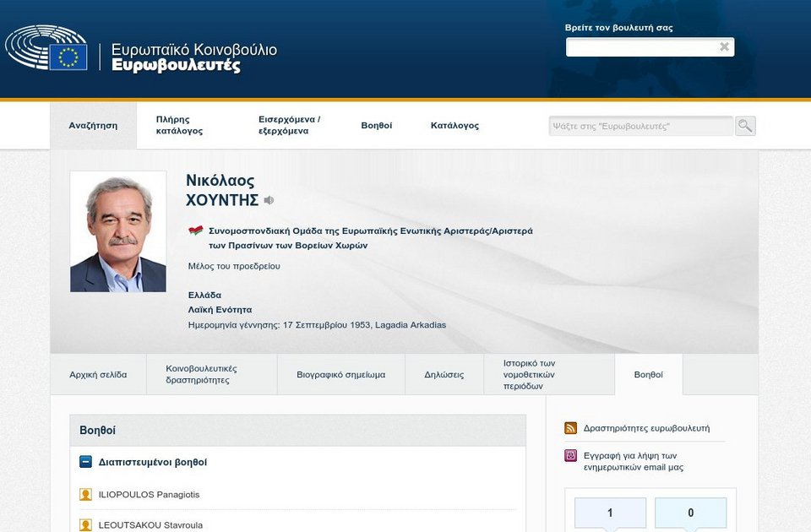Click the counter box showing 0
This screenshot has width=811, height=532.
click(690, 513)
